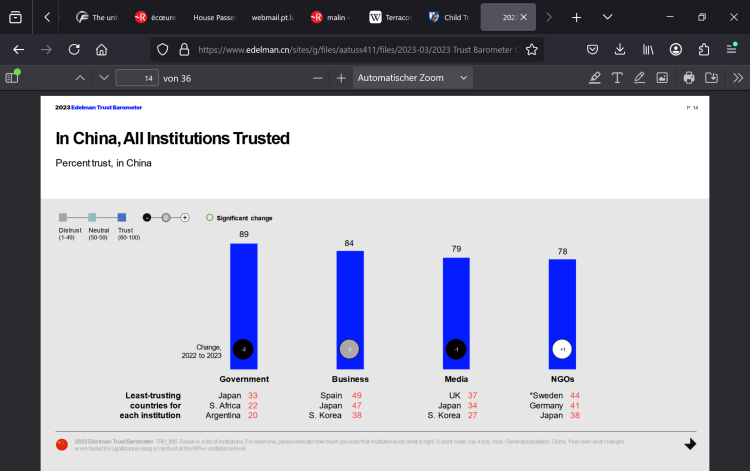Image resolution: width=750 pixels, height=471 pixels.
Task: Toggle the PDF sidebar
Action: pos(12,77)
